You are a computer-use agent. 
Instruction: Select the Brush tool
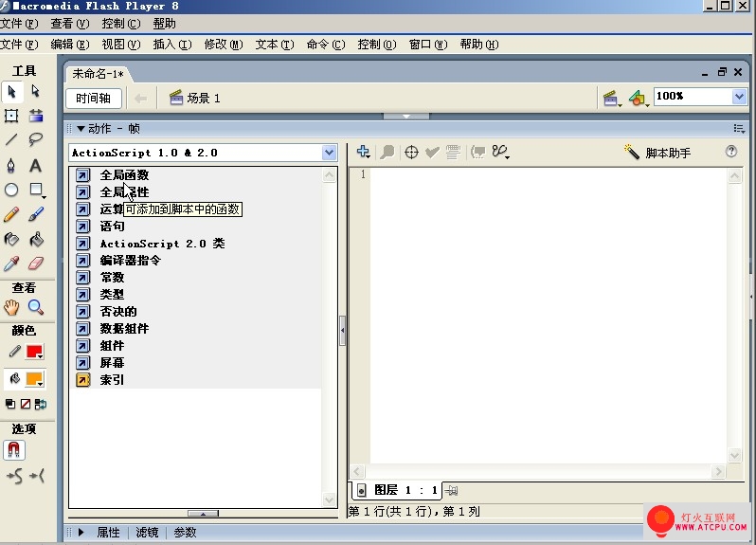[x=36, y=214]
